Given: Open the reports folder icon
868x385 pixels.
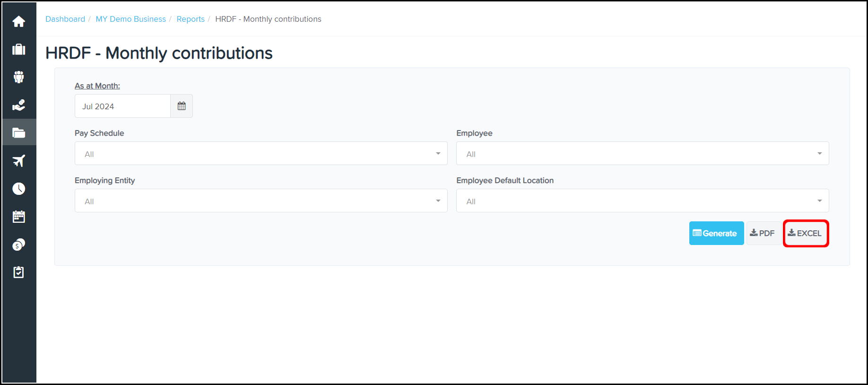Looking at the screenshot, I should (19, 133).
